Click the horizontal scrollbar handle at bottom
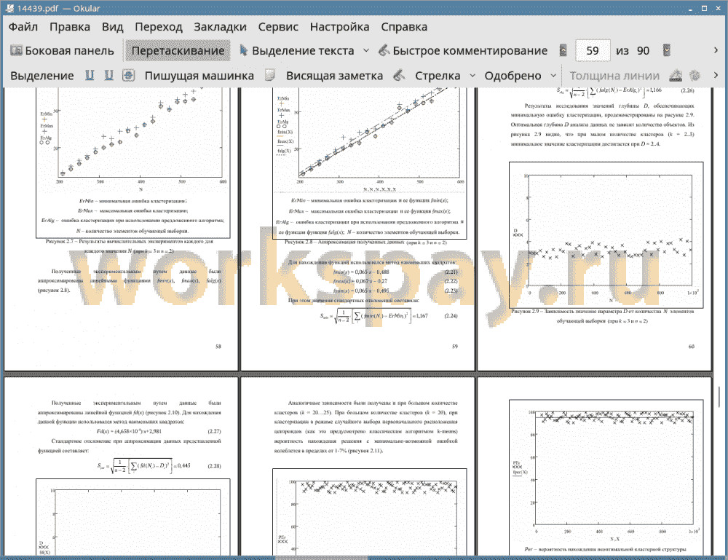Screen dimensions: 728x560 pyautogui.click(x=321, y=558)
